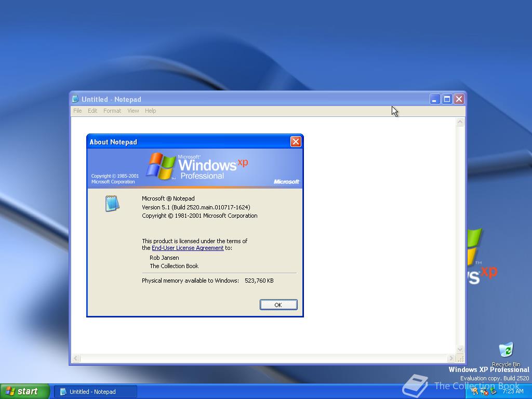Click the scroll right arrow in Notepad
Viewport: 532px width, 399px height.
tap(451, 358)
